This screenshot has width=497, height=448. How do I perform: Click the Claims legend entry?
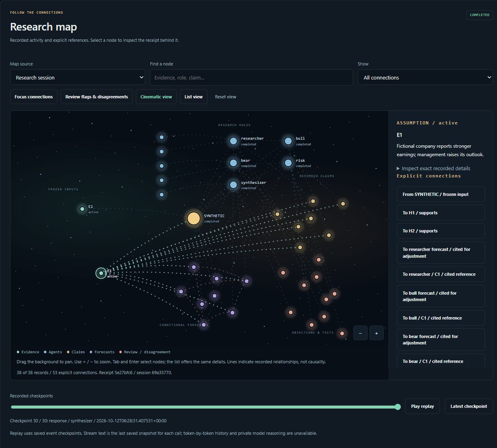click(x=76, y=352)
